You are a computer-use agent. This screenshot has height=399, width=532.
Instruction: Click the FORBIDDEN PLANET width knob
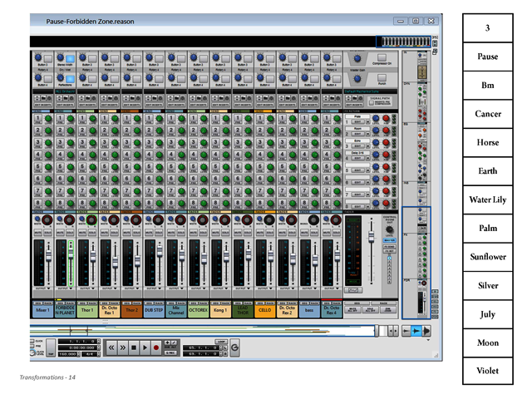click(x=60, y=219)
